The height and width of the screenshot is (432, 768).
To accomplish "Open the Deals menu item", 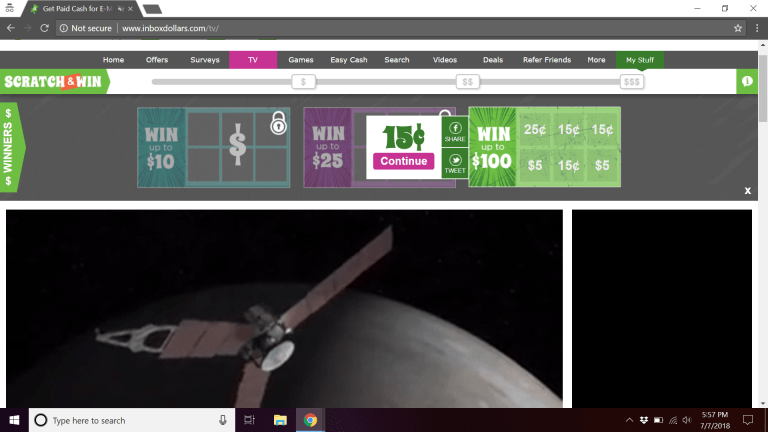I will 493,60.
